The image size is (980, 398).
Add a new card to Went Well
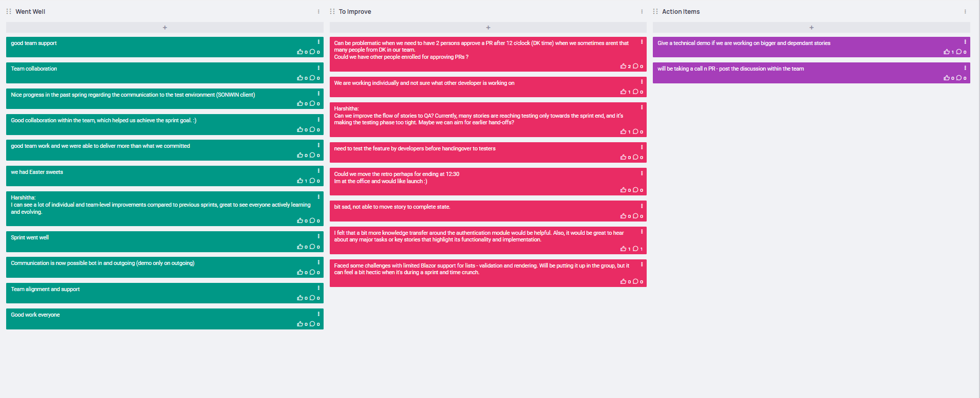pyautogui.click(x=165, y=27)
